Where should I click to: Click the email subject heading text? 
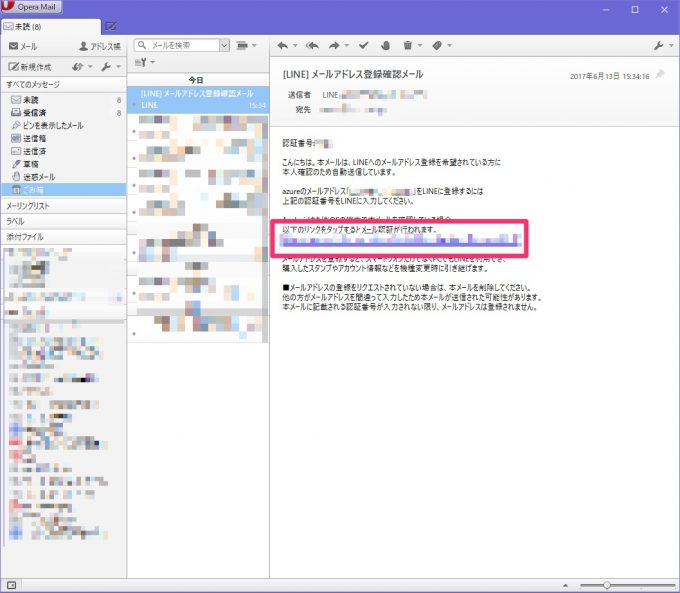tap(353, 74)
